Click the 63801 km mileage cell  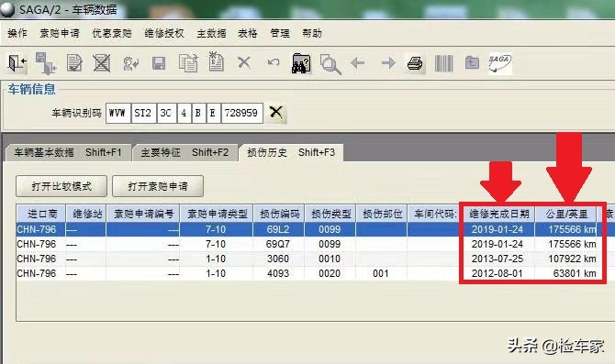566,273
